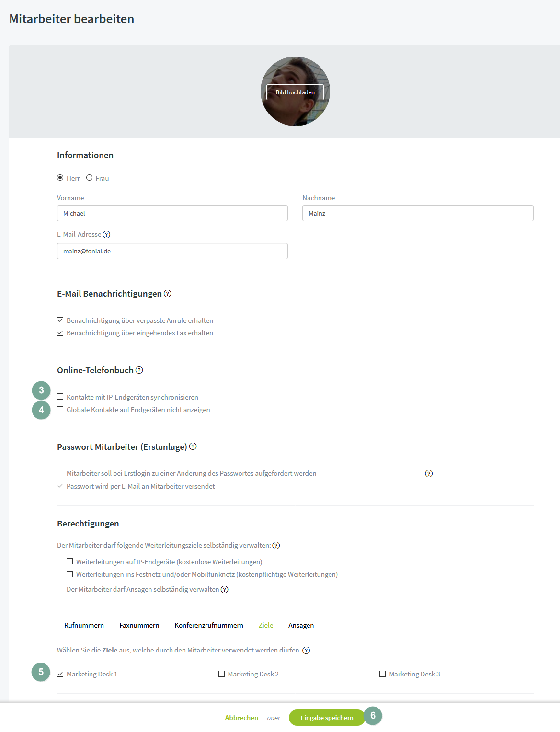Click the Bild hochladen button on photo
Viewport: 560px width, 732px height.
pos(295,92)
